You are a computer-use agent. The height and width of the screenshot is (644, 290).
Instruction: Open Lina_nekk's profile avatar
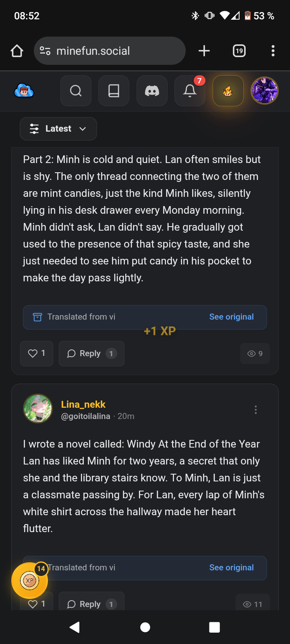click(38, 409)
